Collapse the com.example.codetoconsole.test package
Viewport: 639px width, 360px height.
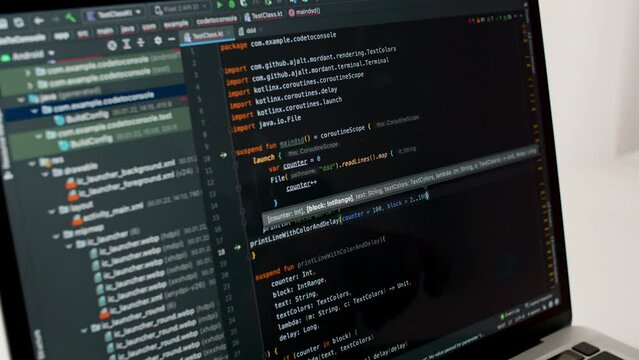tap(38, 137)
